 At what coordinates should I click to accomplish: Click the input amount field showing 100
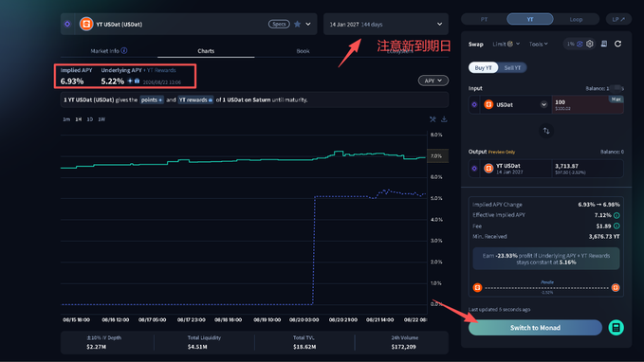tap(588, 104)
